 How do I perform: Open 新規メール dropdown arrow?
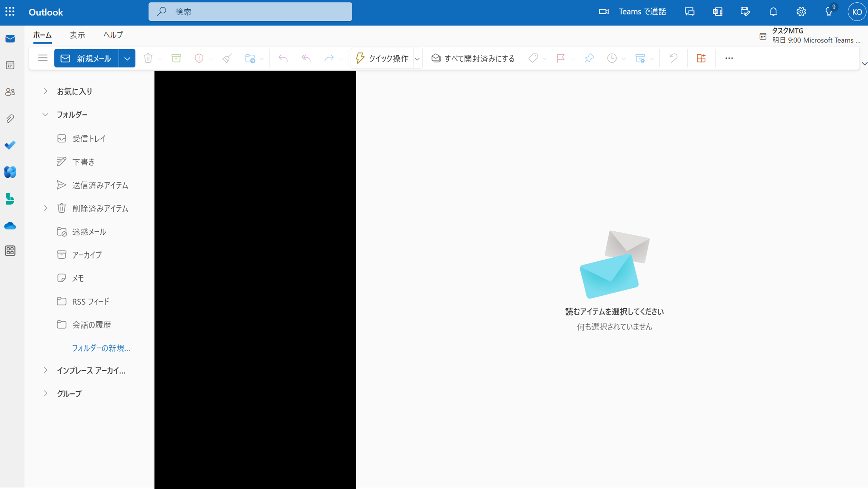(127, 58)
